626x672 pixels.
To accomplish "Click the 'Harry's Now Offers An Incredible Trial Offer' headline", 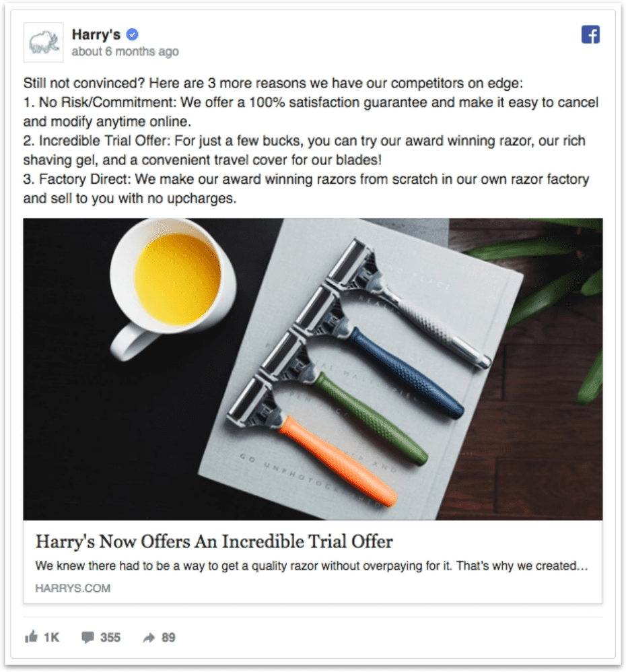I will point(214,541).
